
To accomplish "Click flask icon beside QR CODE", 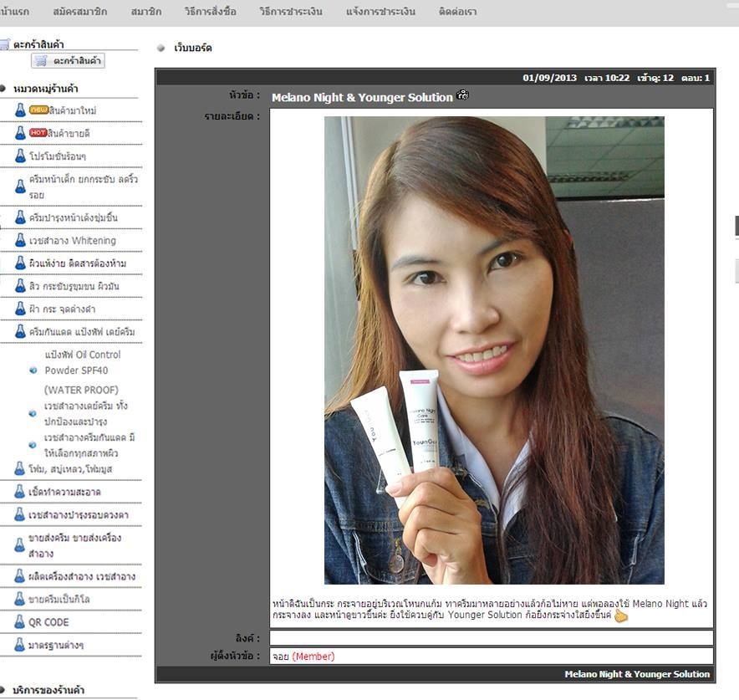I will click(19, 621).
